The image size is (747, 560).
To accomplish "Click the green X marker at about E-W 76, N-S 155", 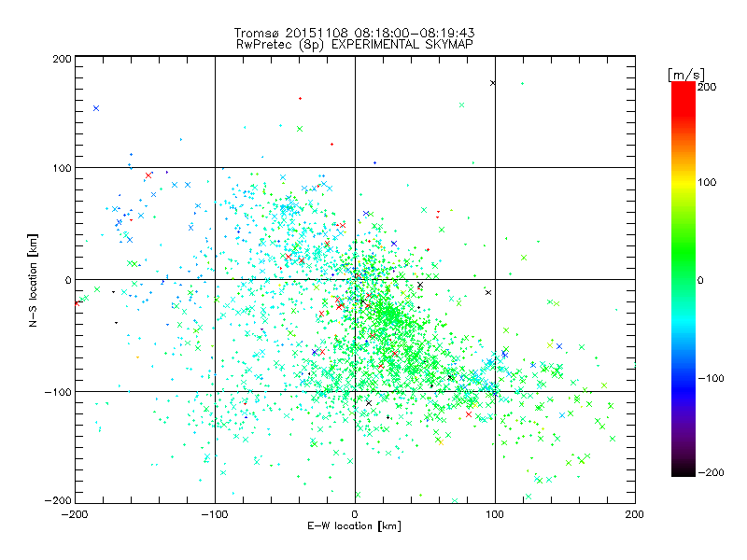I will pos(461,105).
